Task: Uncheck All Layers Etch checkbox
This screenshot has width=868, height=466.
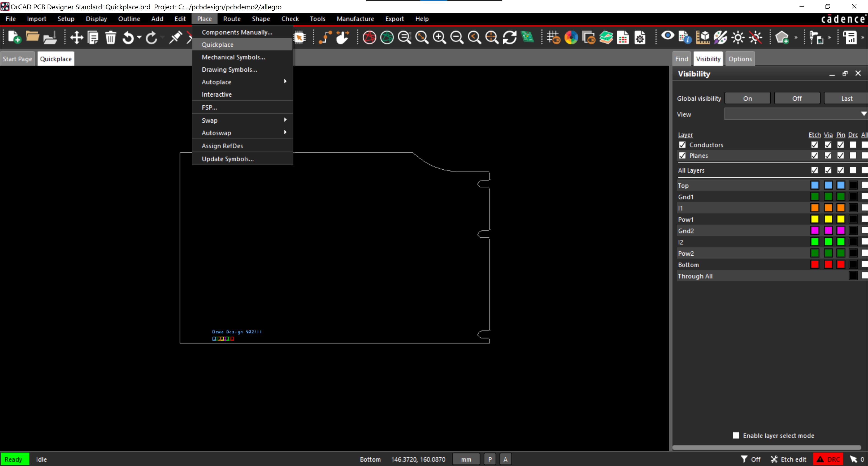Action: pyautogui.click(x=814, y=170)
